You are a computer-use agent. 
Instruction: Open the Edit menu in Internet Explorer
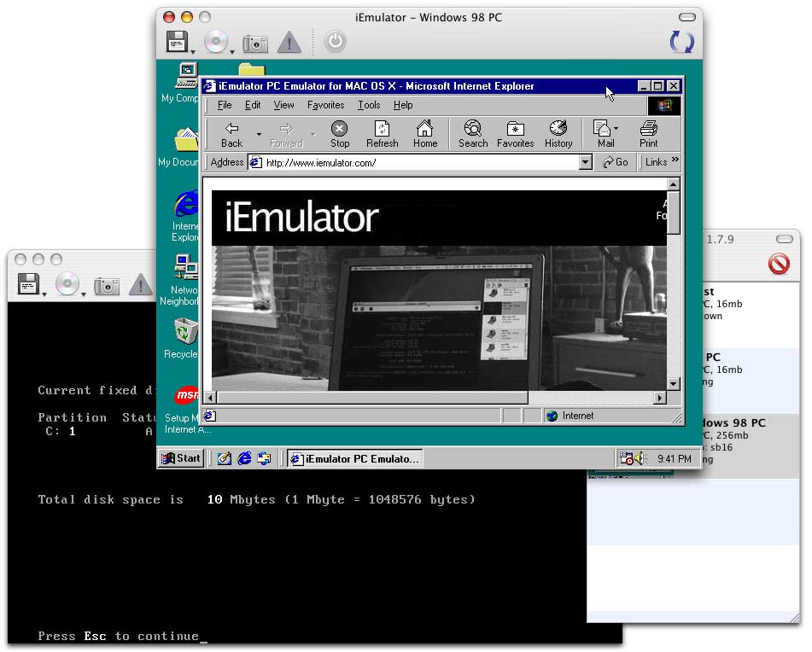coord(253,105)
